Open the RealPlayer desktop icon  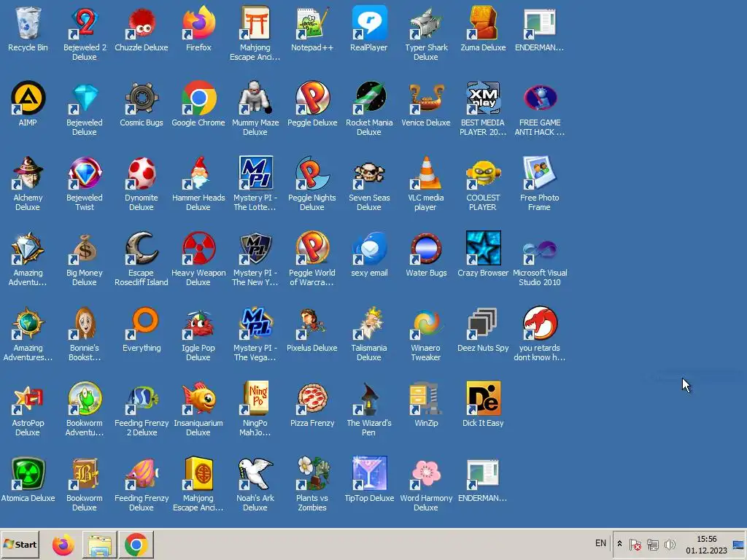pyautogui.click(x=368, y=23)
